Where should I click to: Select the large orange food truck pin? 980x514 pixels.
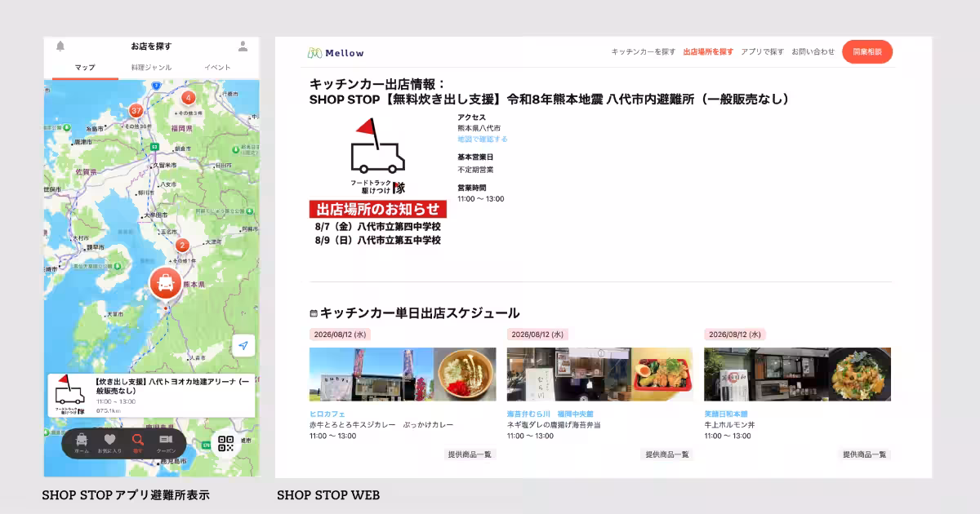pos(166,285)
